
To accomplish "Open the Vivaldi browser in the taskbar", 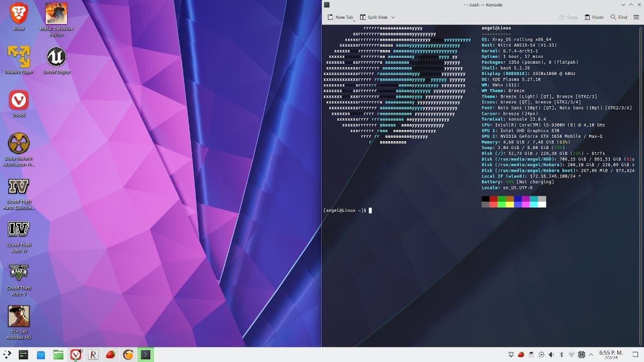I will click(76, 354).
